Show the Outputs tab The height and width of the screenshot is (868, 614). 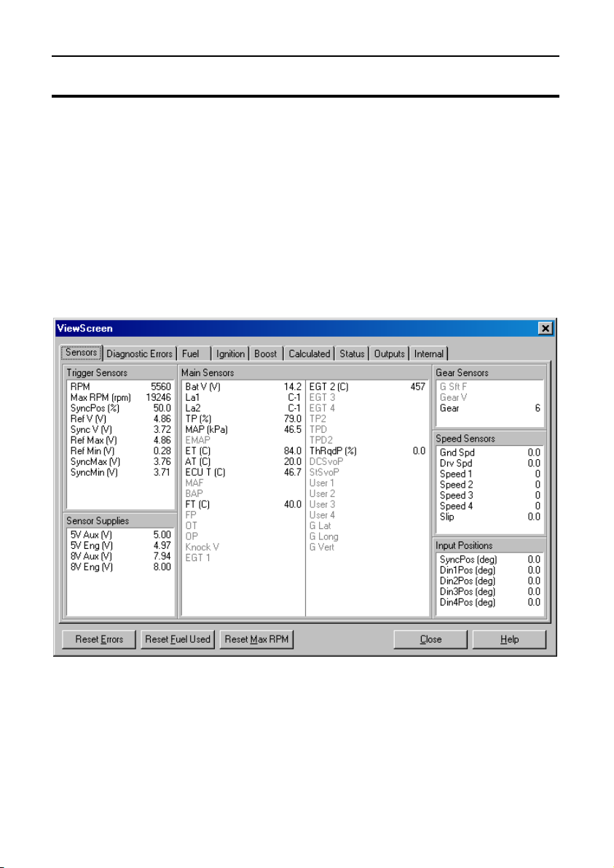tap(389, 353)
